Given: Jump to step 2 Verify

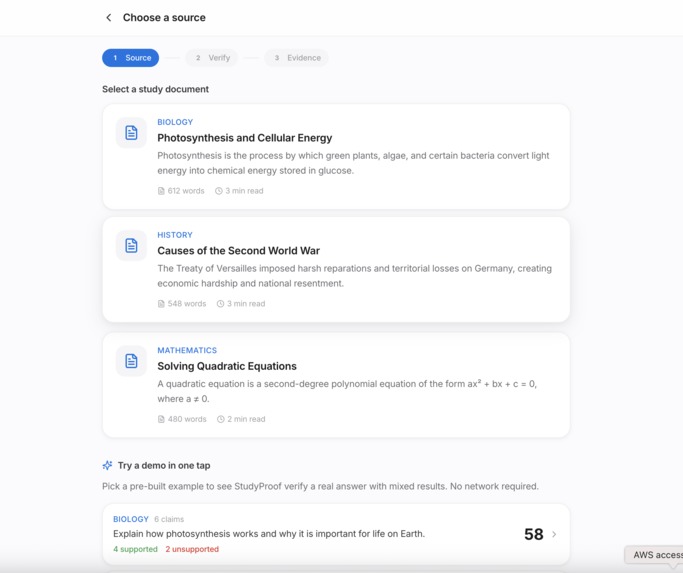Looking at the screenshot, I should click(x=212, y=58).
